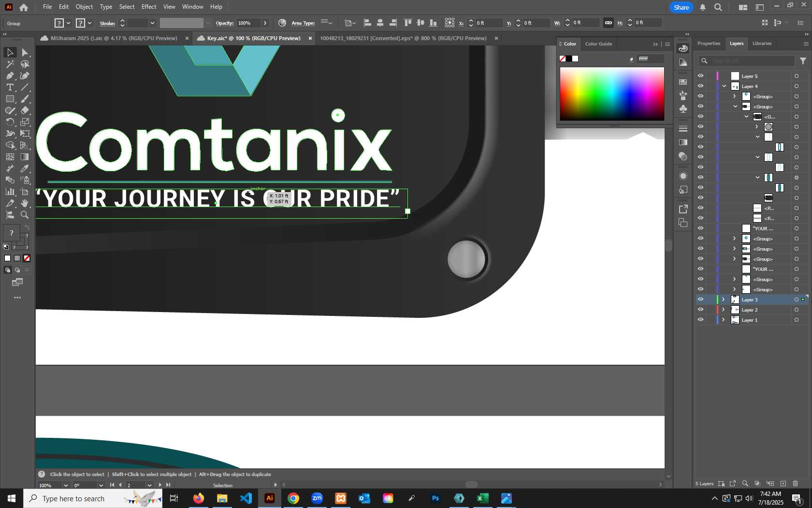812x508 pixels.
Task: Switch to the Color Guide tab
Action: point(598,44)
